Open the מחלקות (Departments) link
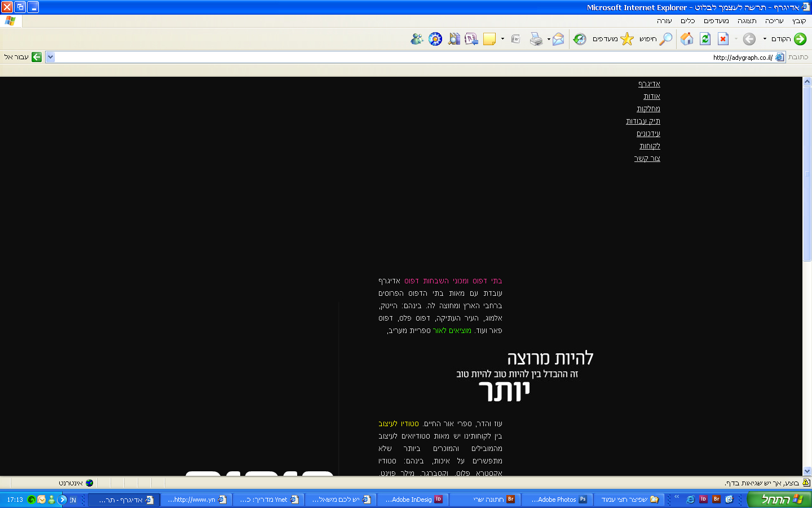812x508 pixels. coord(648,109)
